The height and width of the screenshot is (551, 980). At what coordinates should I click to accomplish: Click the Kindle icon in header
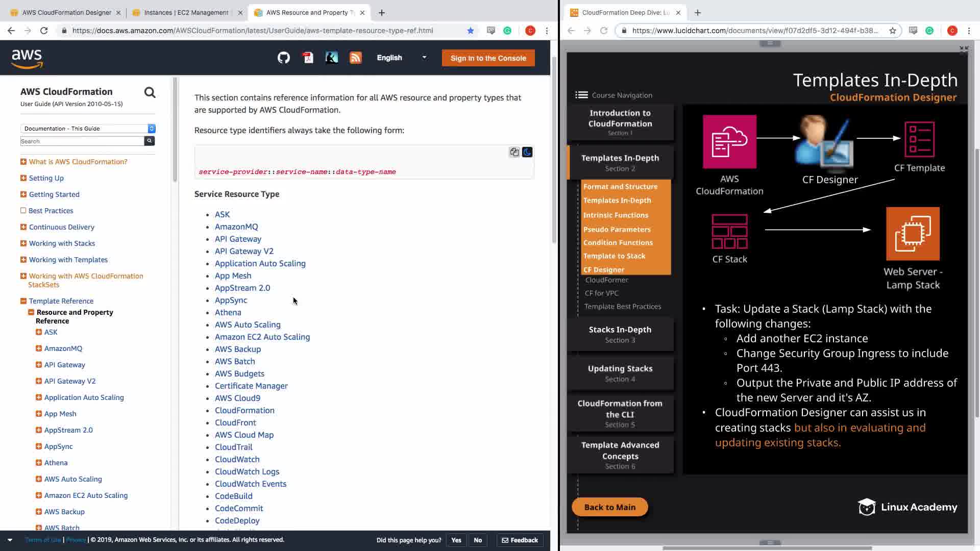(332, 58)
